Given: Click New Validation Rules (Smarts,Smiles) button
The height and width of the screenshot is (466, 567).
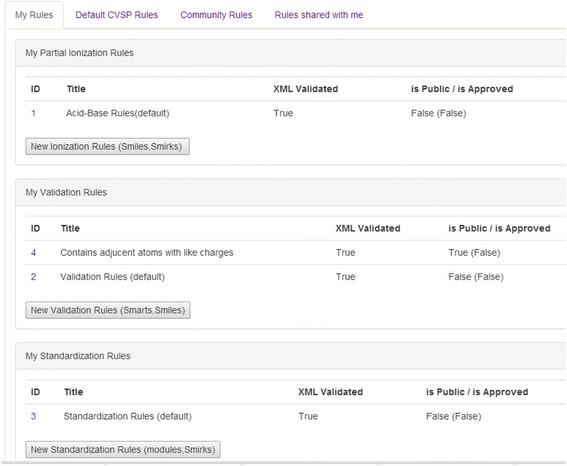Looking at the screenshot, I should pos(108,310).
